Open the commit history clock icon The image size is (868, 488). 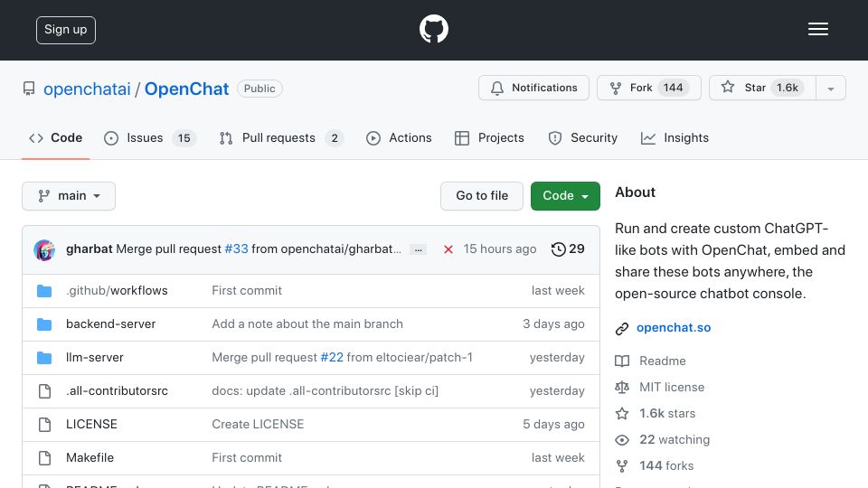pos(559,249)
